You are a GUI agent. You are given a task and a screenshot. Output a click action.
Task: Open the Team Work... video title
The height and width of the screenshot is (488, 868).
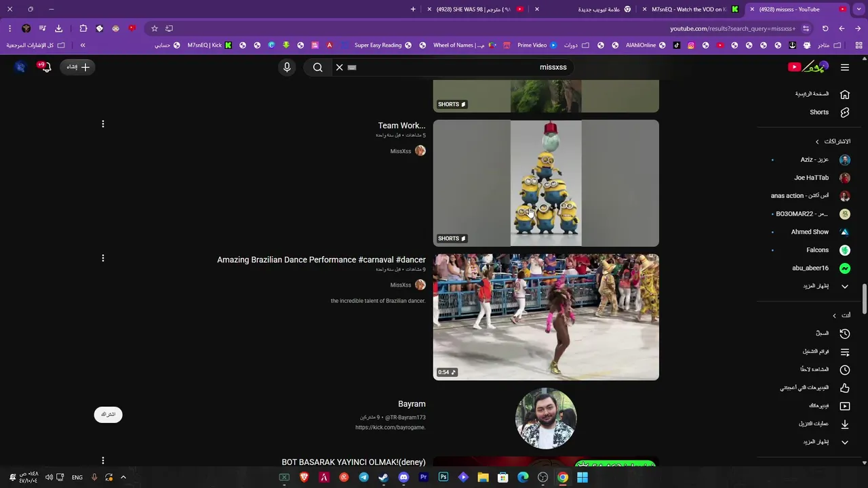tap(401, 125)
